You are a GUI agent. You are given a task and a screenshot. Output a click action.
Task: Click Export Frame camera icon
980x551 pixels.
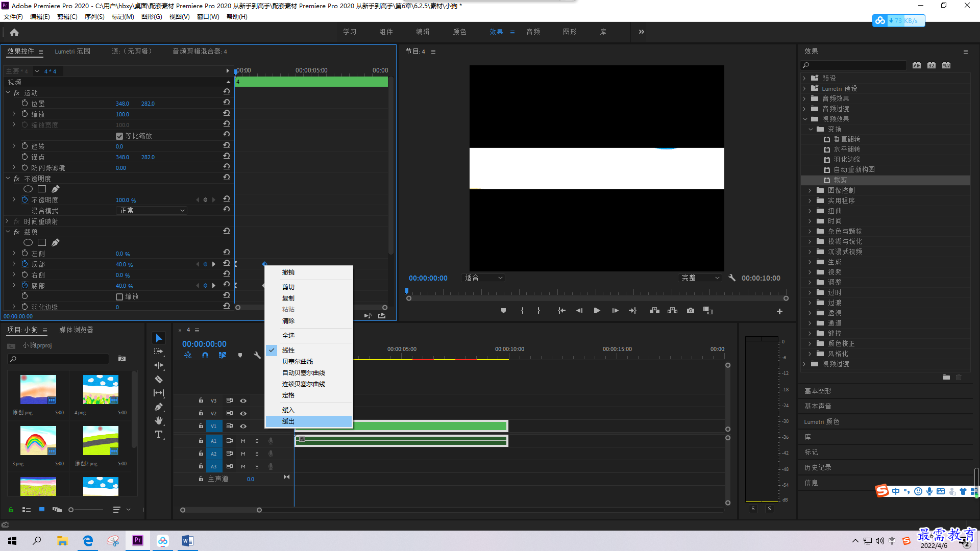coord(691,311)
